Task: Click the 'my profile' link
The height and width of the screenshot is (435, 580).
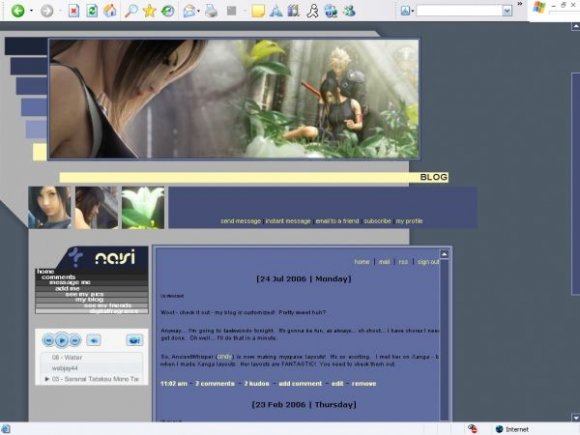Action: pyautogui.click(x=409, y=221)
